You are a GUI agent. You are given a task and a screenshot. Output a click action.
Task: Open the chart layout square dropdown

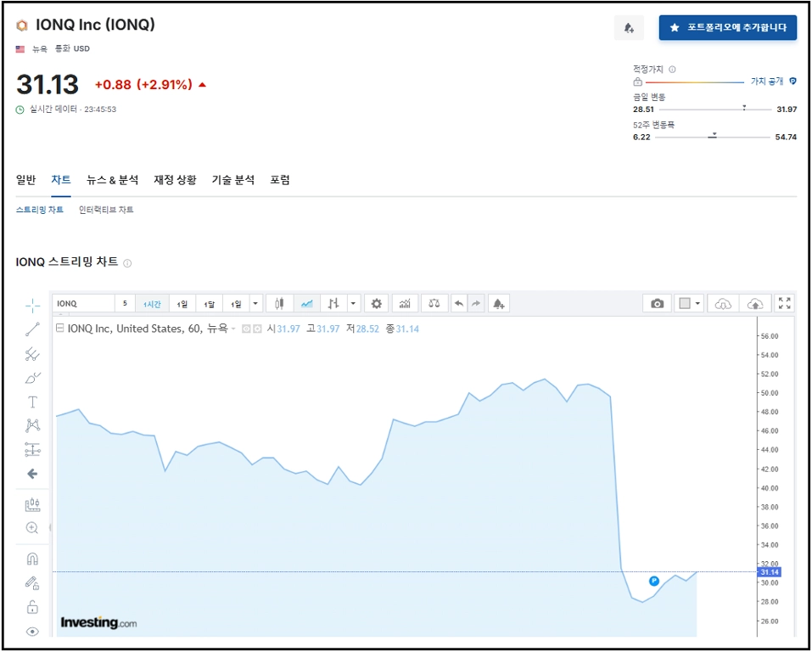(x=690, y=304)
